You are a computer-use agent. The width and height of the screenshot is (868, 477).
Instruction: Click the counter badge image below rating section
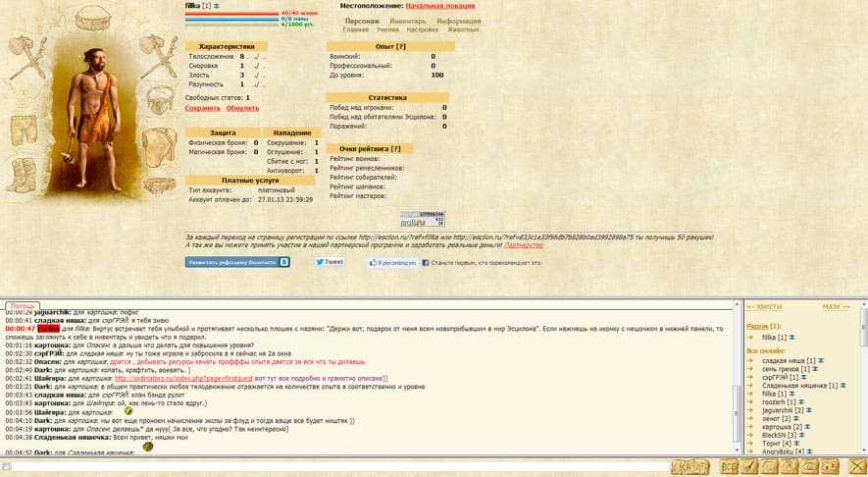415,220
